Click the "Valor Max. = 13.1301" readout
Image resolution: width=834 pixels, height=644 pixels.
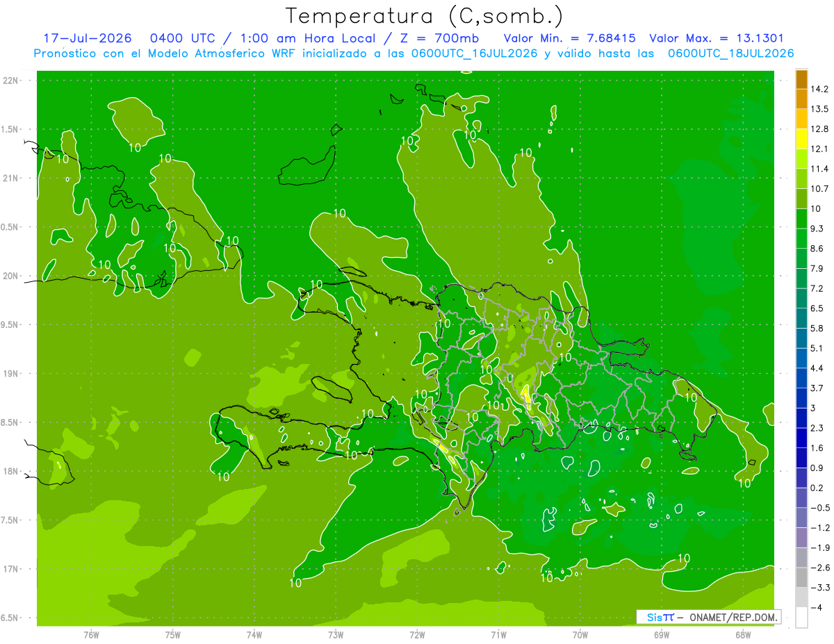click(x=716, y=39)
